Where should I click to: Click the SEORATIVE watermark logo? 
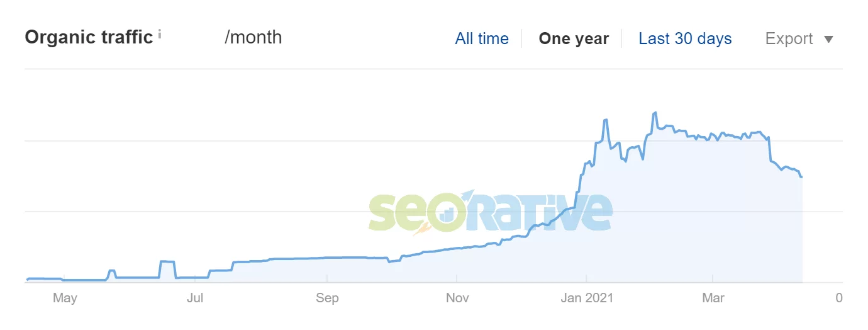coord(489,212)
